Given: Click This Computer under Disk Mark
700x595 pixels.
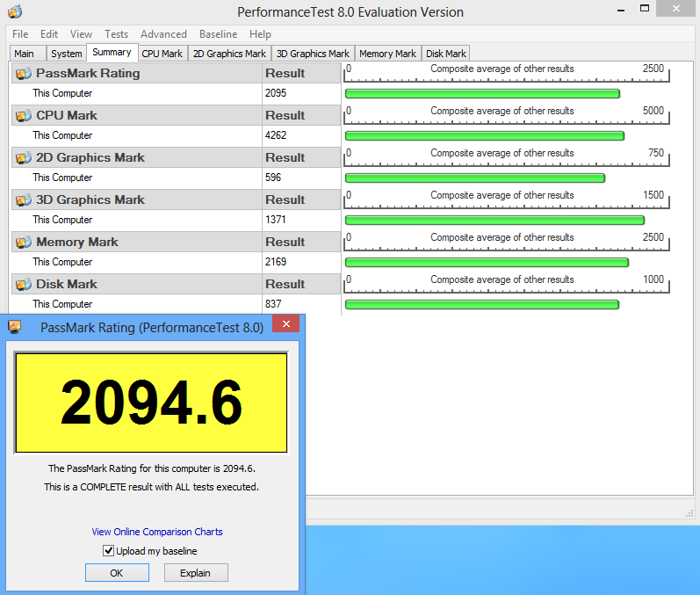Looking at the screenshot, I should [x=62, y=304].
